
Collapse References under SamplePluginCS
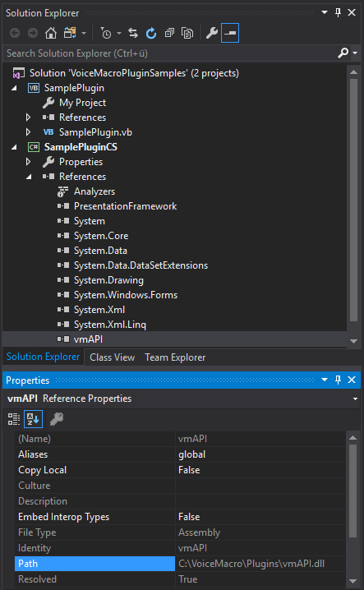tap(29, 177)
